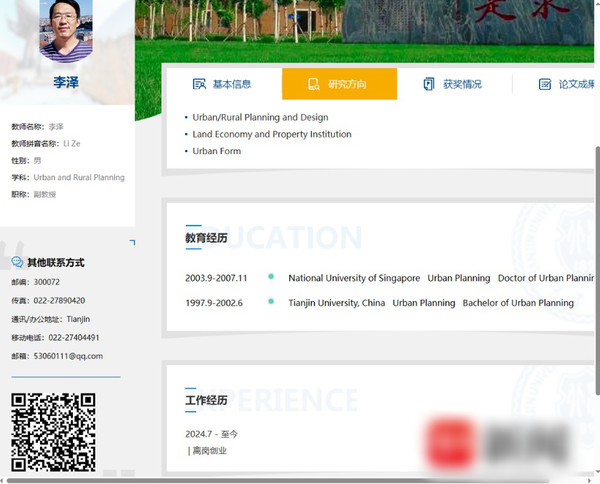600x484 pixels.
Task: Click the 2024.7 - 至今 work period
Action: click(211, 434)
